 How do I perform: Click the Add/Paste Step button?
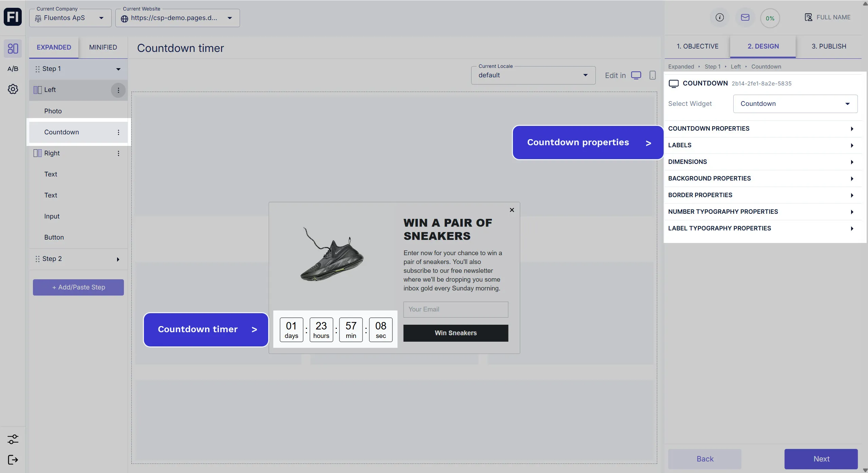[78, 287]
